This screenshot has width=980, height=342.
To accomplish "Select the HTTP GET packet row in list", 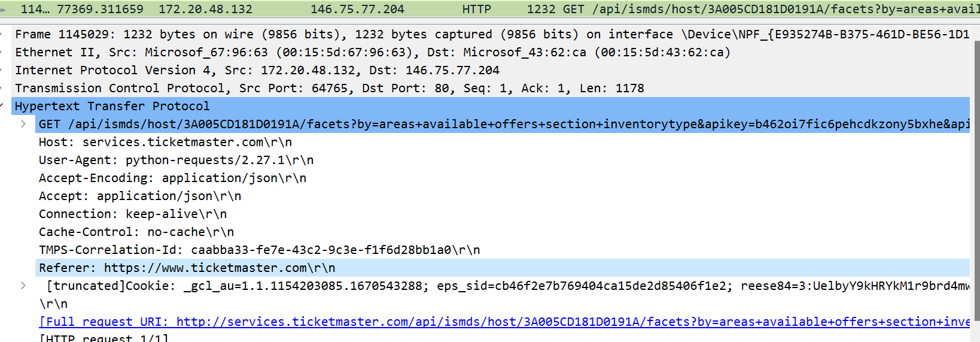I will pos(490,9).
